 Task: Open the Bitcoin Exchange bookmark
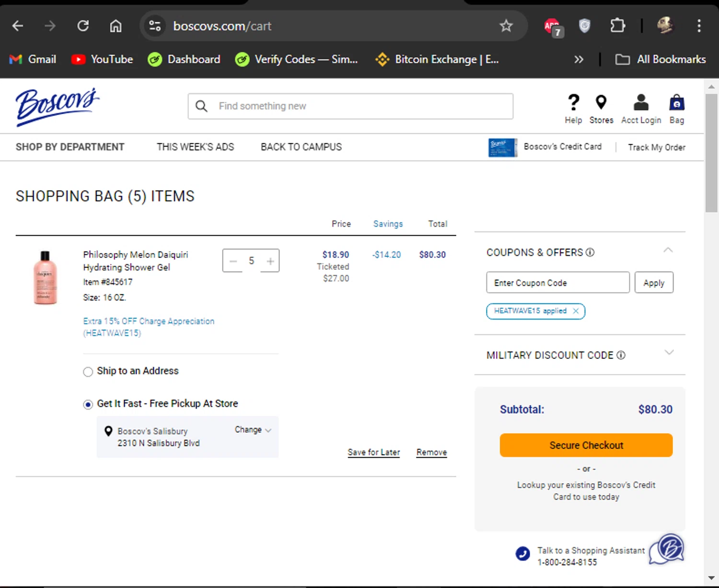click(437, 59)
